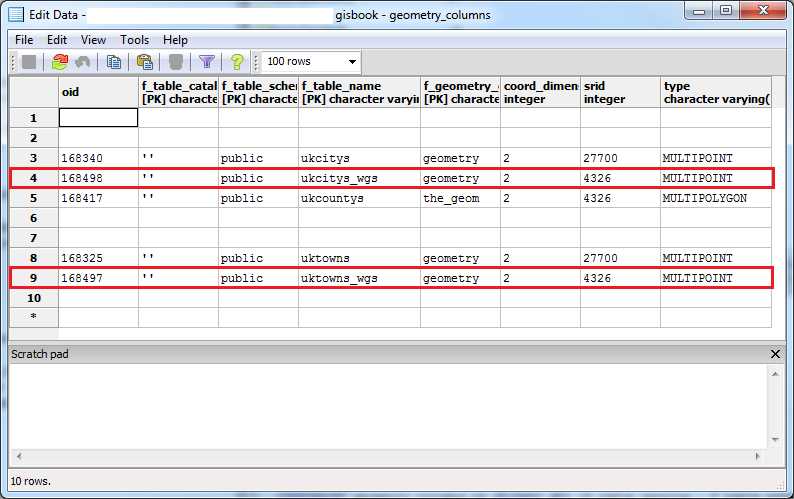Screen dimensions: 794x499
Task: Click the new row asterisk header
Action: pyautogui.click(x=33, y=317)
